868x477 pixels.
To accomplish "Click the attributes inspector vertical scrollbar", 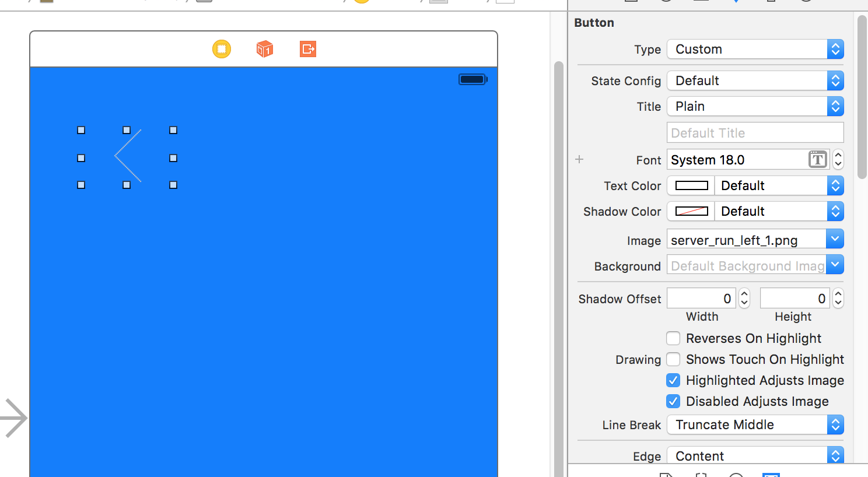I will coord(862,97).
